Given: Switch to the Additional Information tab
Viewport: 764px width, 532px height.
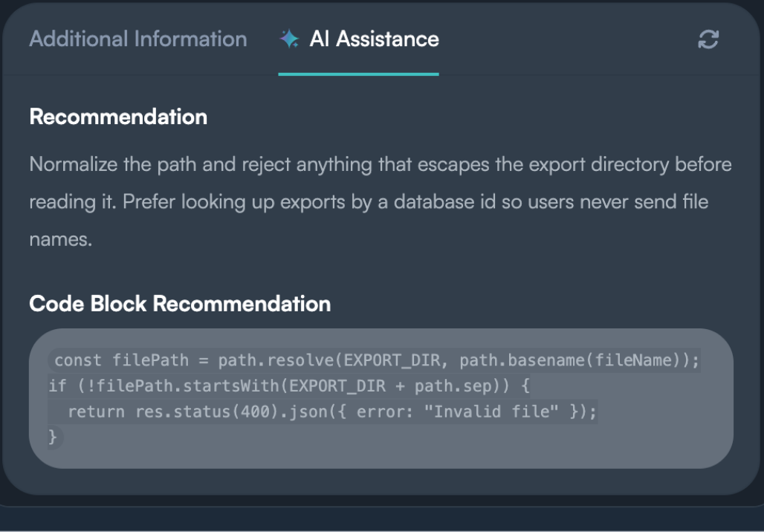Looking at the screenshot, I should (x=138, y=39).
